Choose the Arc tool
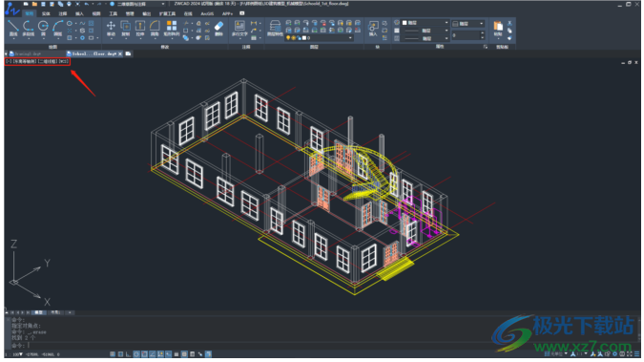Viewport: 644px width, 362px height. 58,29
